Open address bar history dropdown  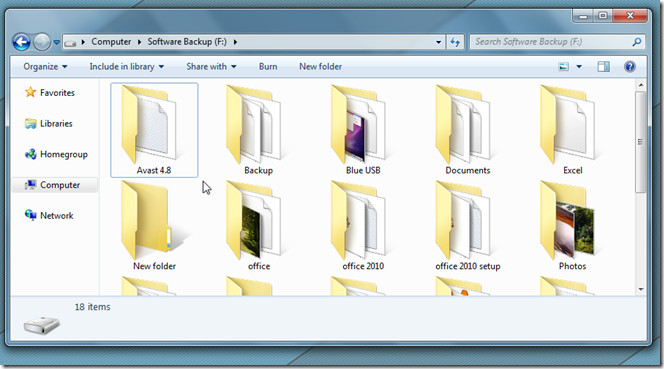tap(438, 42)
